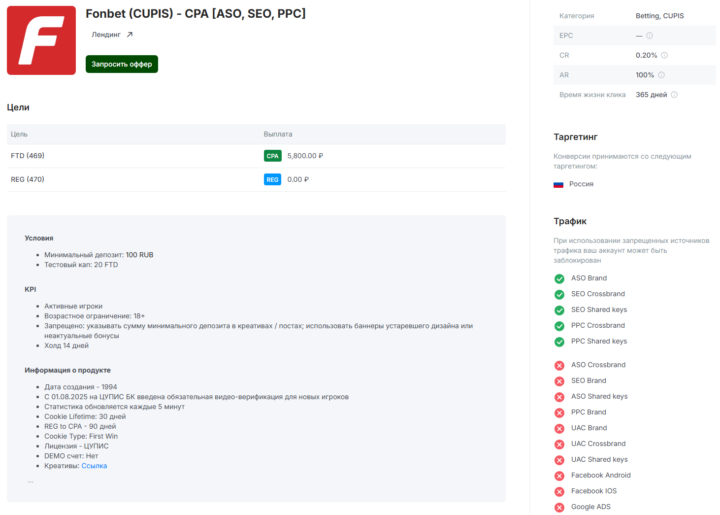Viewport: 720px width, 515px height.
Task: Click the red cross icon for UAC Crossbrand
Action: tap(559, 444)
